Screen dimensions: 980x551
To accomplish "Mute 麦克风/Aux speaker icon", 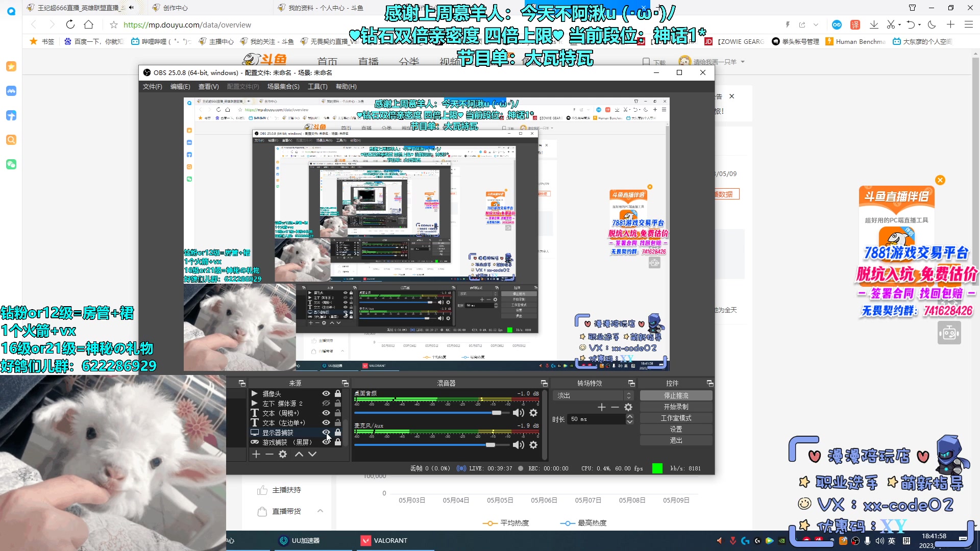I will [x=519, y=445].
